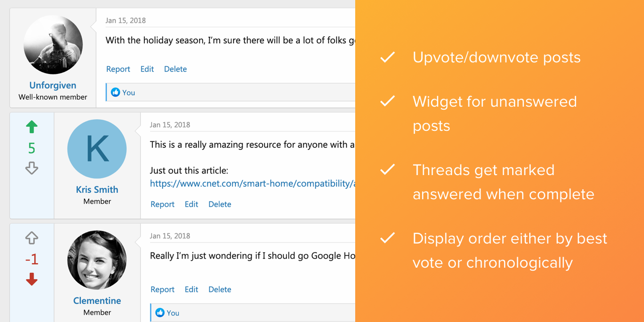Screen dimensions: 644x322
Task: Downvote Kris Smith's post with outlined arrow
Action: click(32, 168)
